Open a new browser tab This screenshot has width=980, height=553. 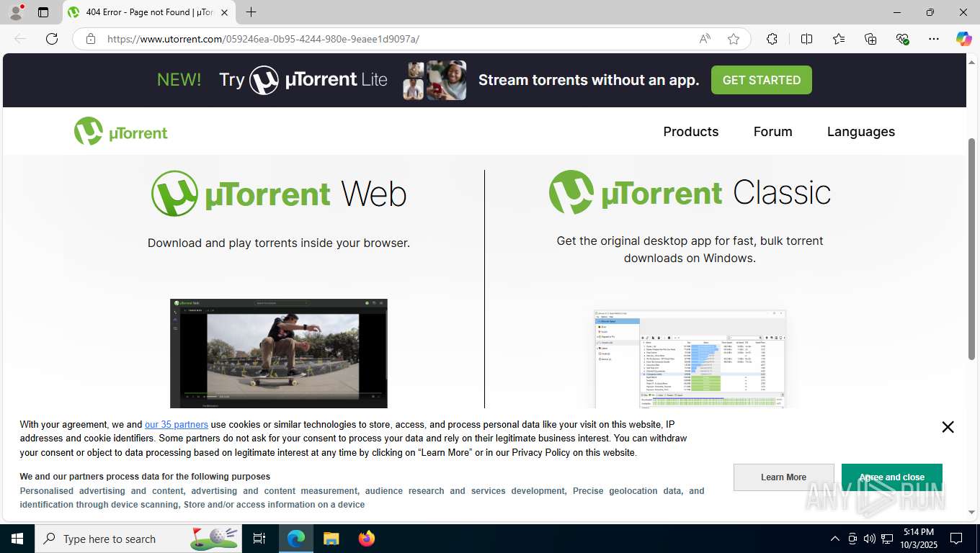[x=251, y=12]
